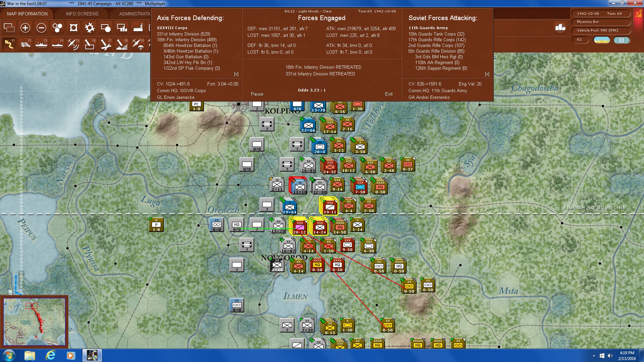Viewport: 644px width, 362px height.
Task: Open the Windows Start menu
Action: (8, 355)
